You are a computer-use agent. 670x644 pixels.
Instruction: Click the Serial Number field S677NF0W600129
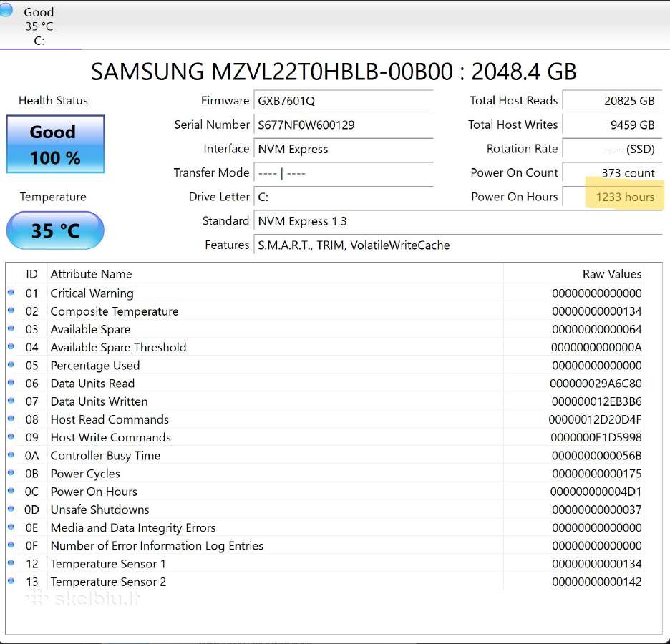click(x=344, y=125)
